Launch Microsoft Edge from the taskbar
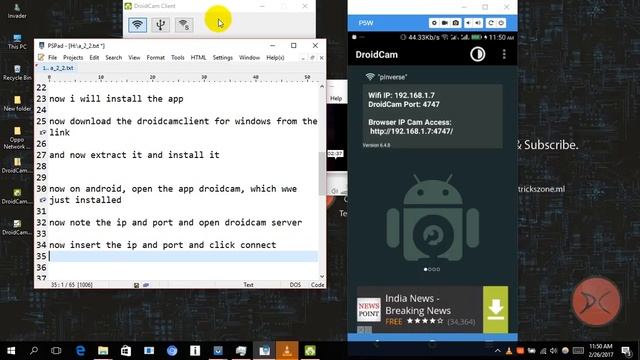 pos(80,351)
